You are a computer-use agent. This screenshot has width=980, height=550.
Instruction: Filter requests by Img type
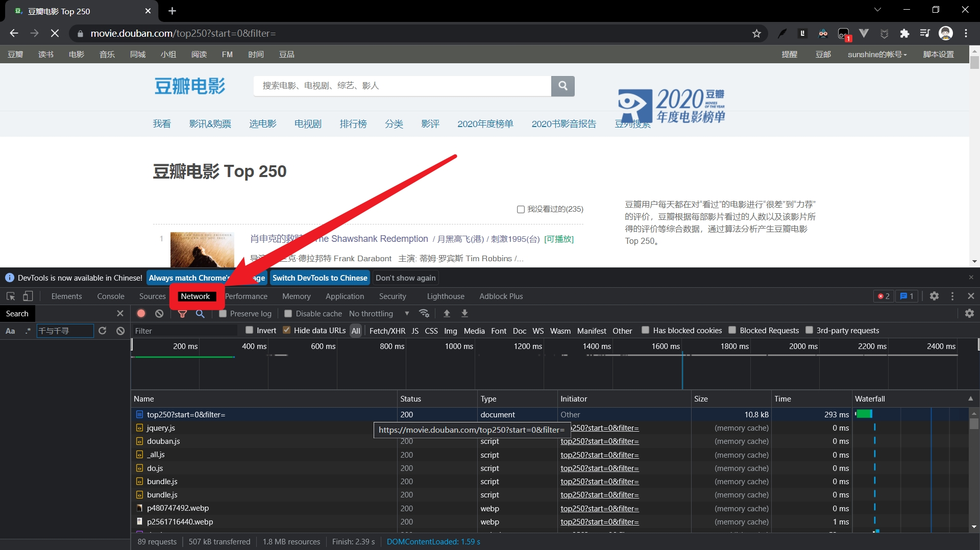(450, 331)
